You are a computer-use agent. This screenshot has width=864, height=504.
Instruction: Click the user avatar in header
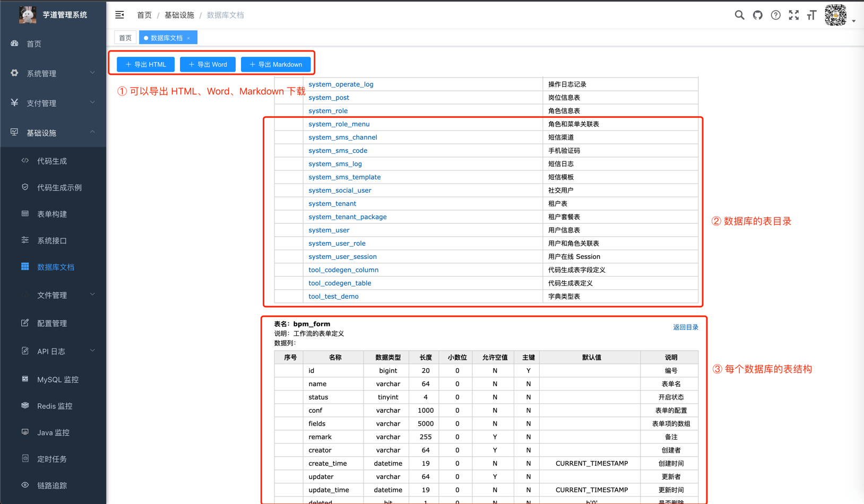[835, 15]
